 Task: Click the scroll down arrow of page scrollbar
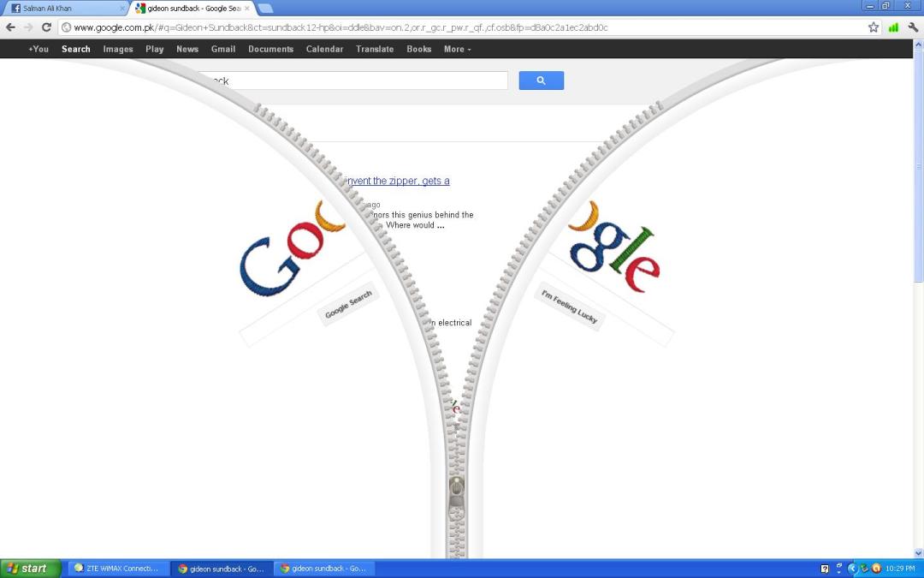[x=918, y=553]
